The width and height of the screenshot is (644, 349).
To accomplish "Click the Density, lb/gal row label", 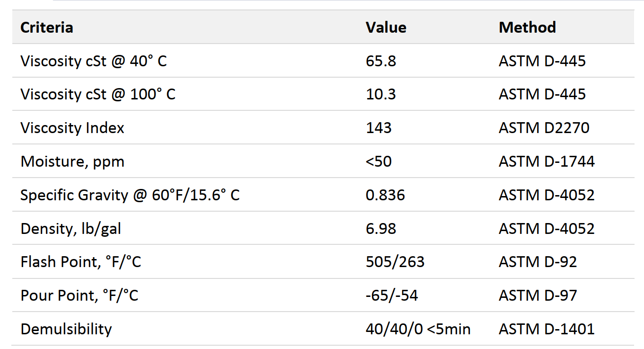I will pos(71,229).
